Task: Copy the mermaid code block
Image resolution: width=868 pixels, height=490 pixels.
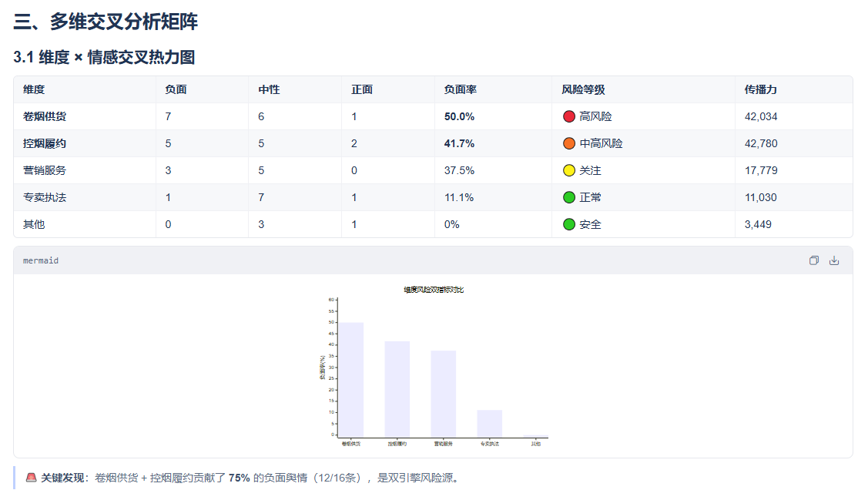Action: click(x=814, y=260)
